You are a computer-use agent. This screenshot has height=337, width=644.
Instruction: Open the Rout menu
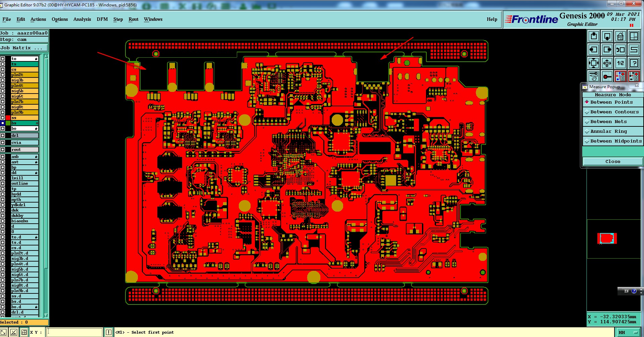click(x=133, y=19)
